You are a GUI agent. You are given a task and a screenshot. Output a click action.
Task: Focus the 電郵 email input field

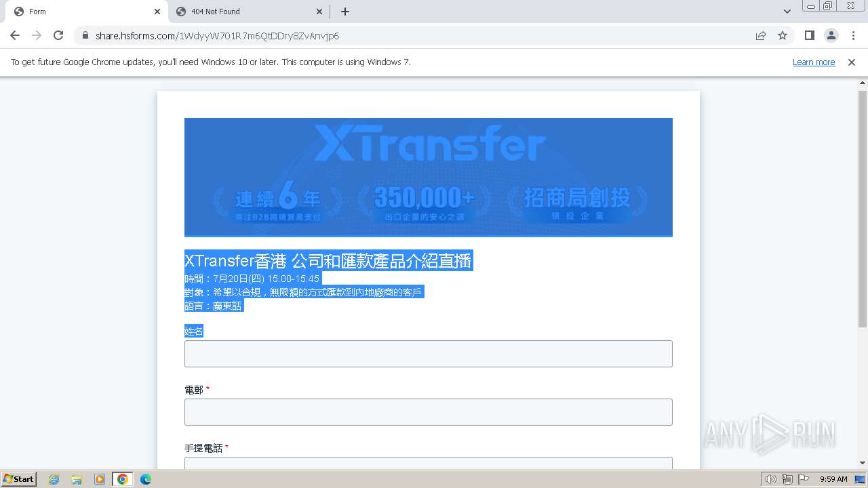[429, 412]
